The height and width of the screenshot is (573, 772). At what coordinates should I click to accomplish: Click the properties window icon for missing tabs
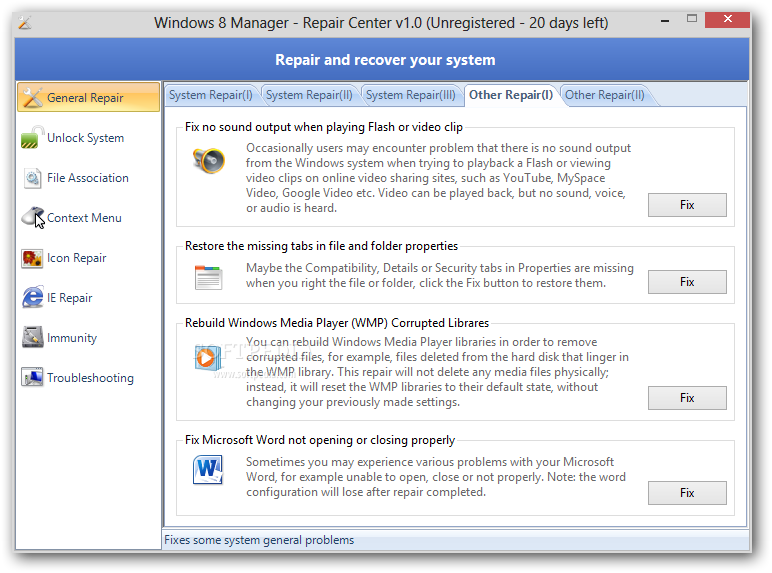click(x=208, y=277)
